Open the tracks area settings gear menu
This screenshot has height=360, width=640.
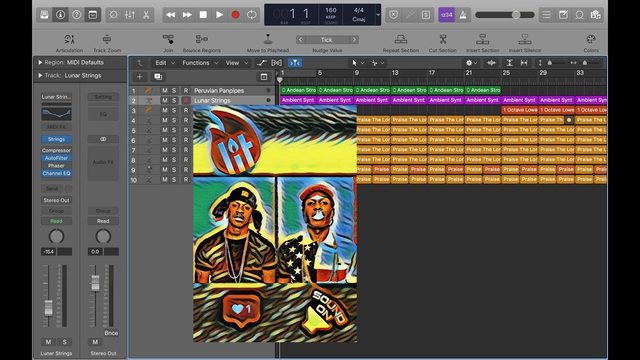tap(471, 63)
